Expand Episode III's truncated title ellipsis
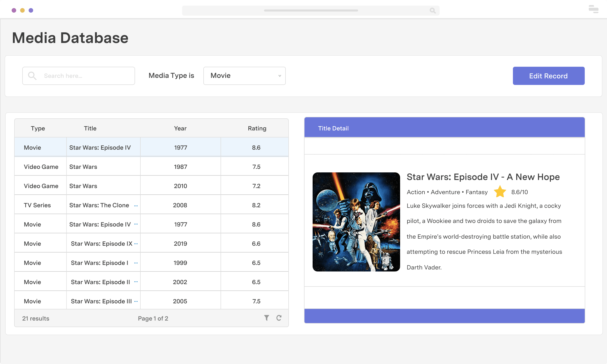Viewport: 607px width, 364px height. pos(136,301)
